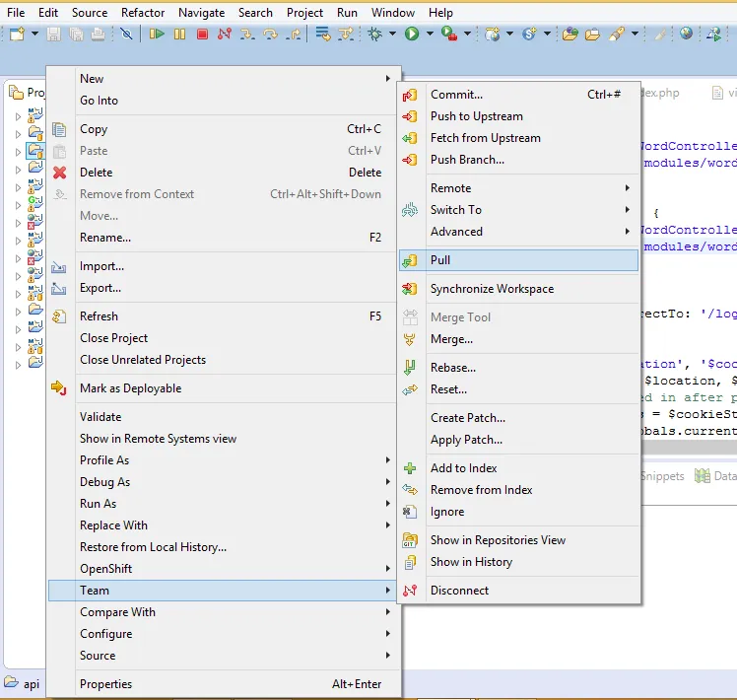737x700 pixels.
Task: Select the api project at the bottom
Action: [x=31, y=682]
